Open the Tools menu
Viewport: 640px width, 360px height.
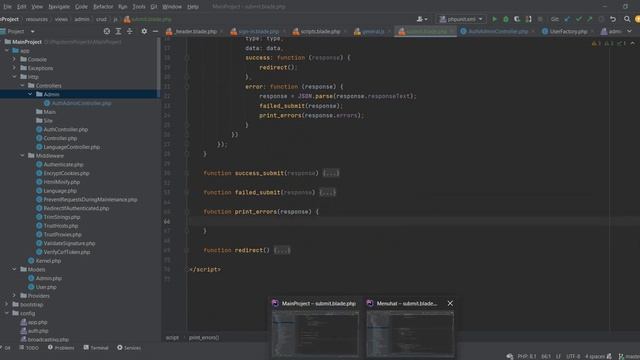coord(139,7)
